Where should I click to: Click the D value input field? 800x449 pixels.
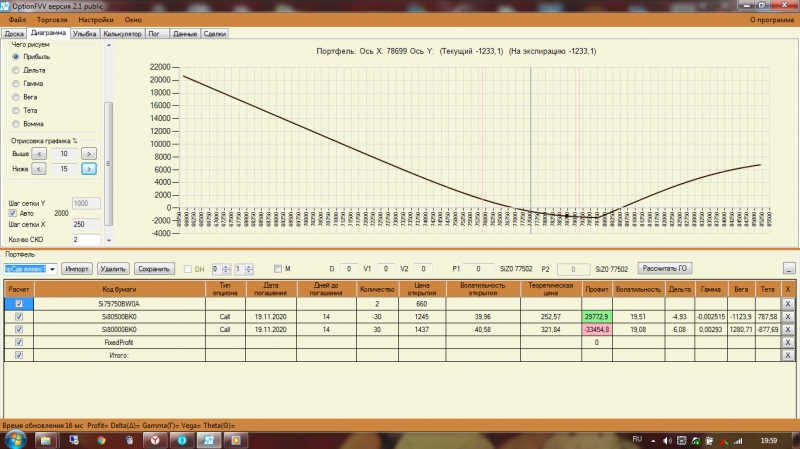click(x=349, y=269)
